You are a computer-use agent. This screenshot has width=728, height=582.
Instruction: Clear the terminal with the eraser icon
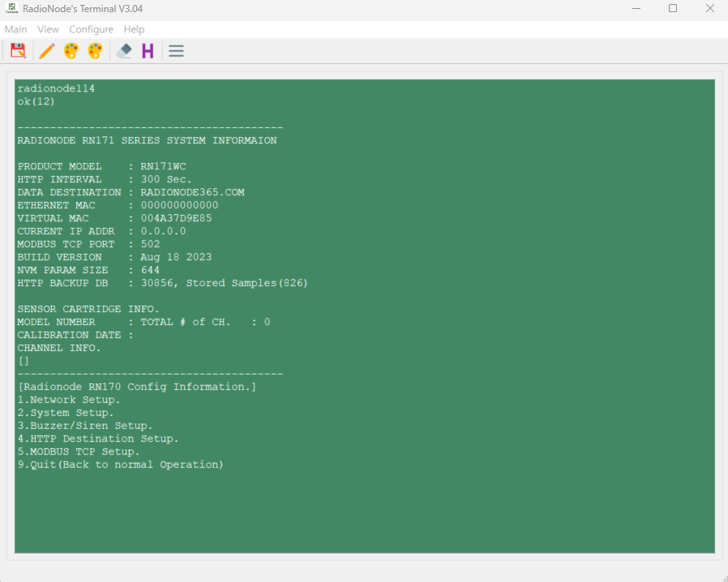(124, 50)
